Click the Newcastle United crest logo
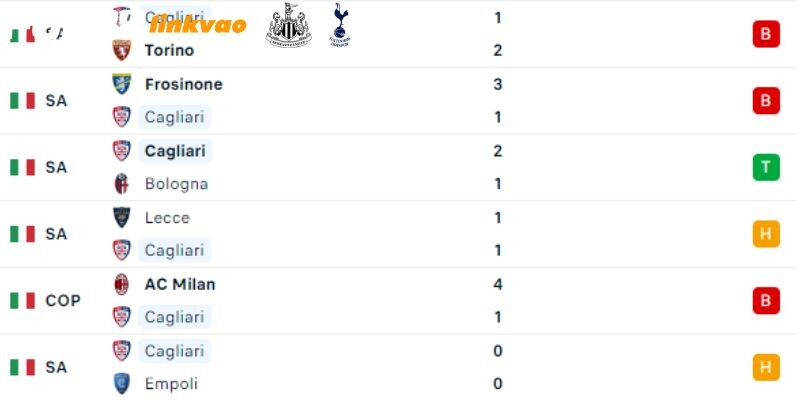 pos(288,25)
